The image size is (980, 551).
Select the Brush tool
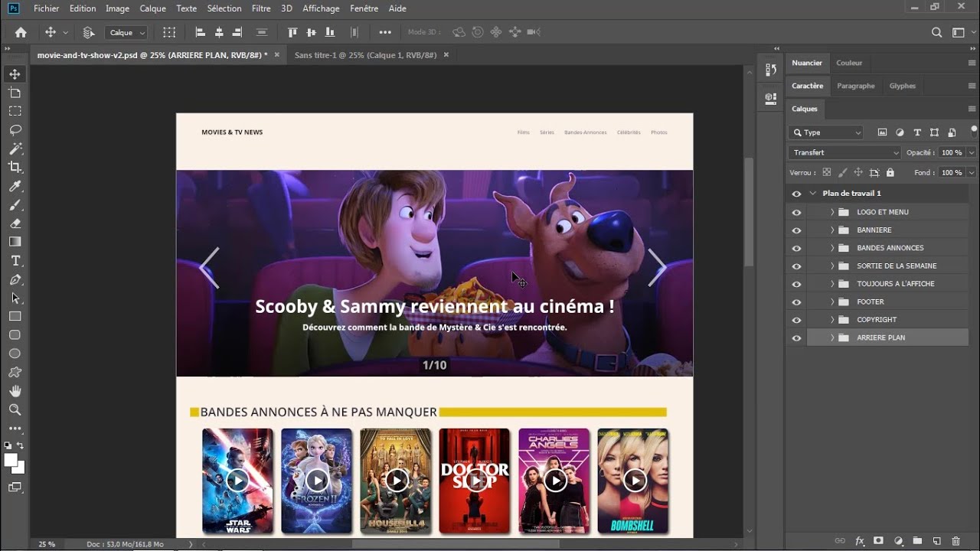(x=15, y=204)
